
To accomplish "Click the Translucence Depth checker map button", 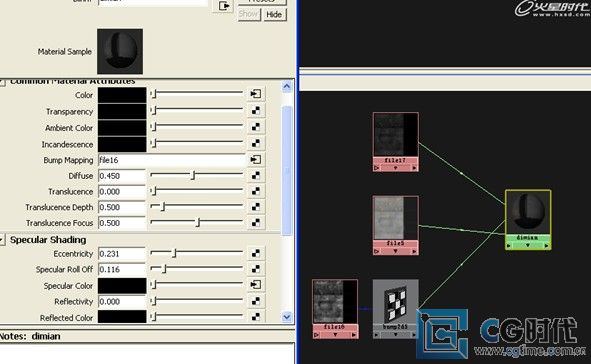I will click(x=256, y=207).
